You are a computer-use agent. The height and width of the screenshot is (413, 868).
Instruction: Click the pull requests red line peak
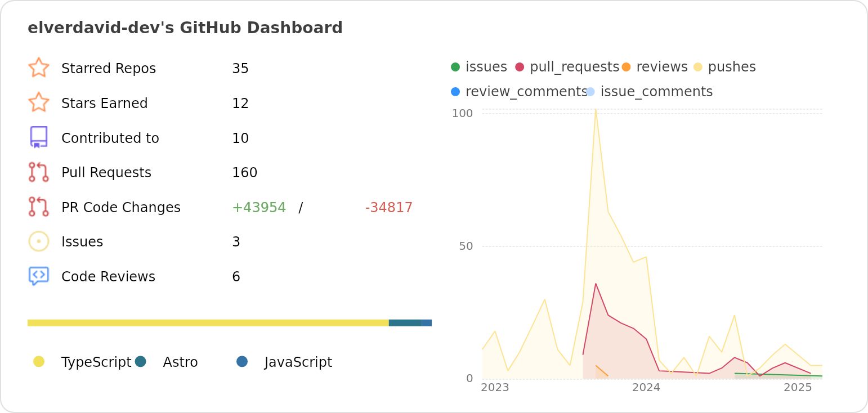pos(596,283)
